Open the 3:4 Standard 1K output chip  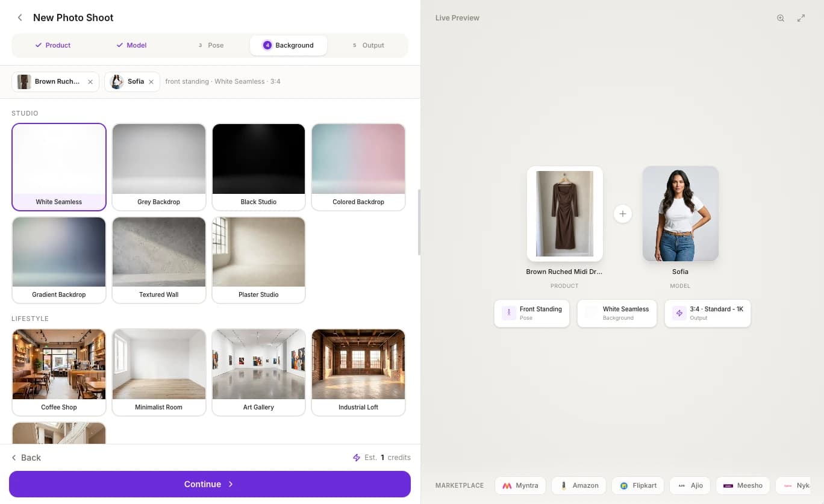coord(708,313)
